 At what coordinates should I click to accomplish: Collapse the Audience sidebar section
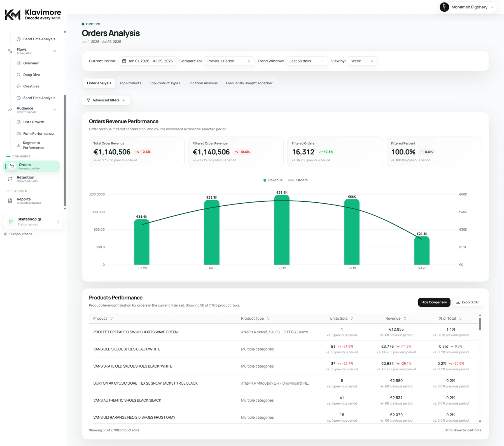coord(55,110)
